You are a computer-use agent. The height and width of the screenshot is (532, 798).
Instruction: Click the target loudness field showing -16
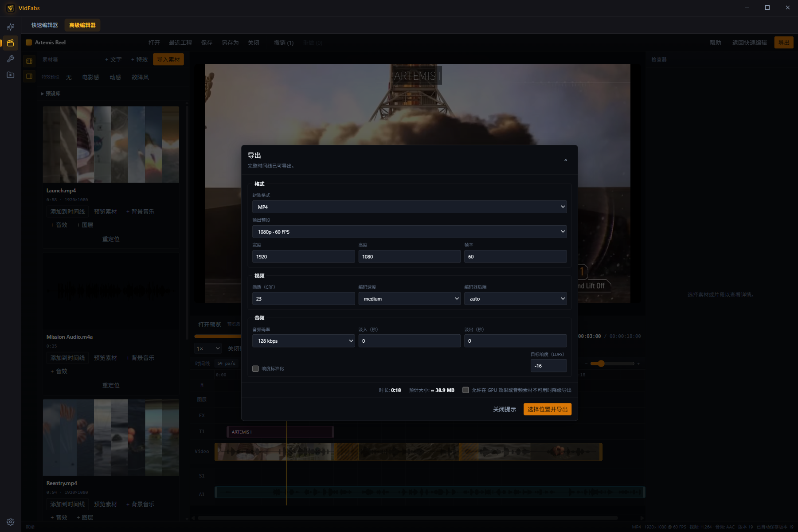click(549, 366)
